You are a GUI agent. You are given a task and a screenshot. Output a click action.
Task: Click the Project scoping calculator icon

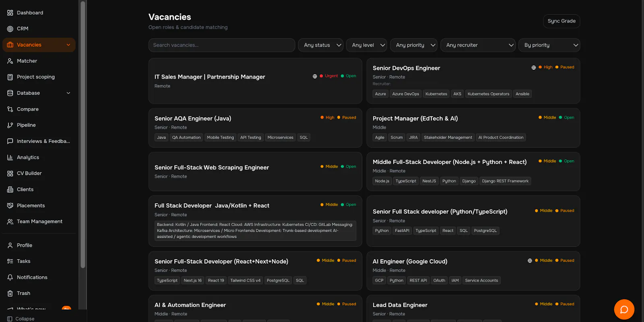click(x=10, y=77)
